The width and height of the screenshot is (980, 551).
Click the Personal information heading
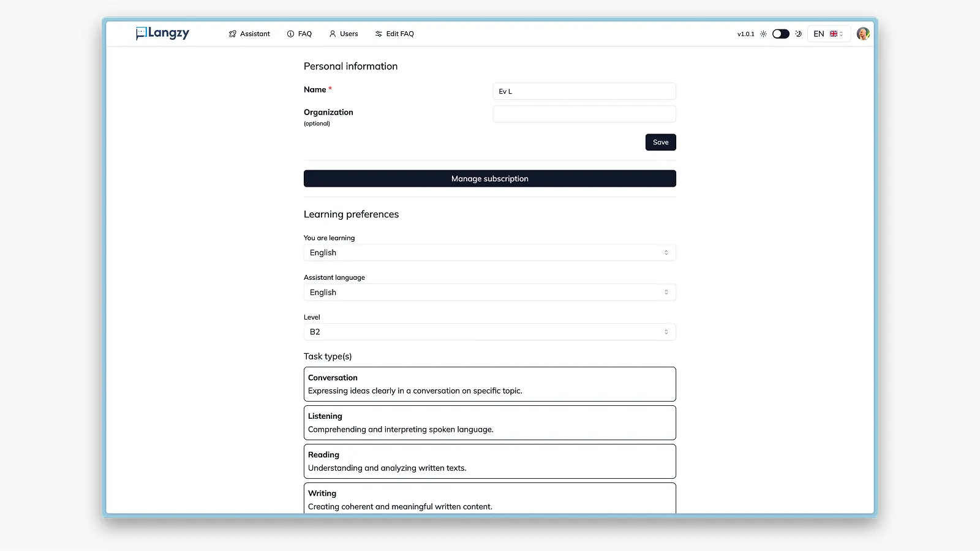[x=350, y=66]
